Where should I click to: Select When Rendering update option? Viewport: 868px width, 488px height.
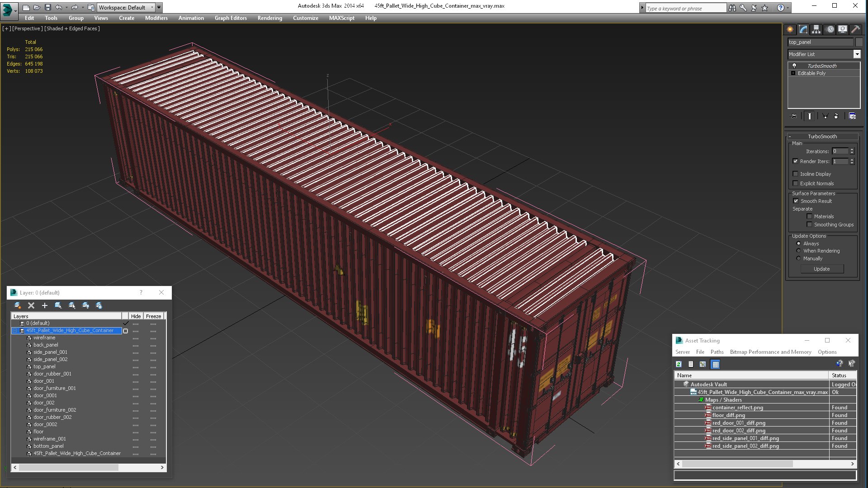[x=798, y=251]
